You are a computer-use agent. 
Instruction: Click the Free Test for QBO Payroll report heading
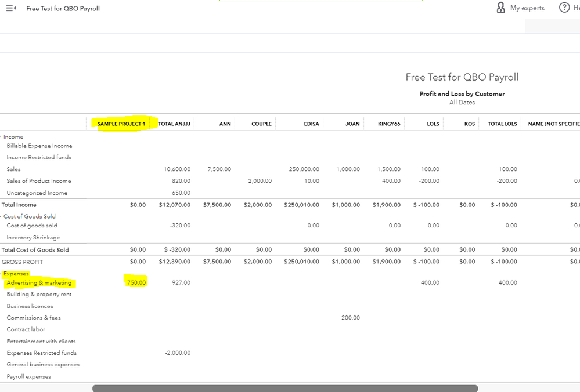462,77
